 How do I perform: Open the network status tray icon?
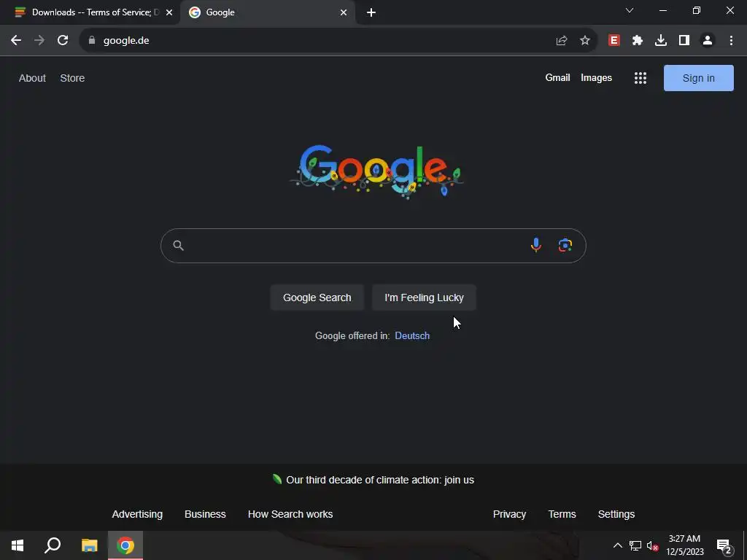click(635, 545)
